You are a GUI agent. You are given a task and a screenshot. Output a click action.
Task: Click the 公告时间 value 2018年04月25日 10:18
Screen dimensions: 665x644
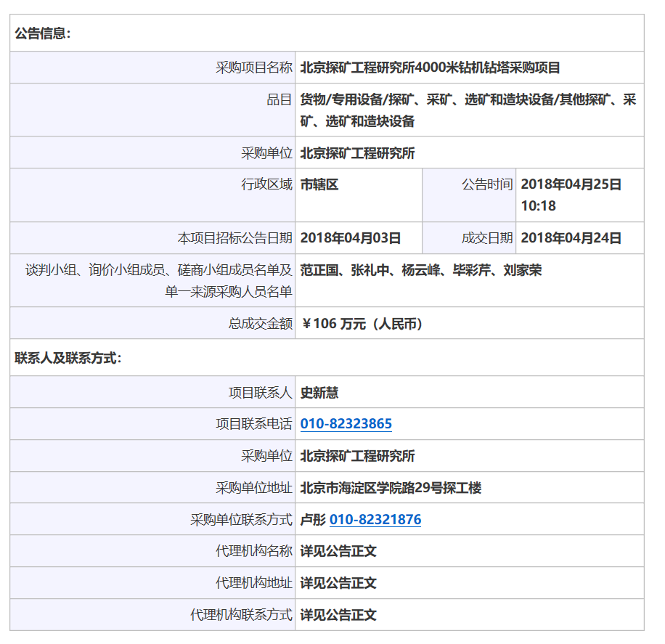pyautogui.click(x=571, y=195)
